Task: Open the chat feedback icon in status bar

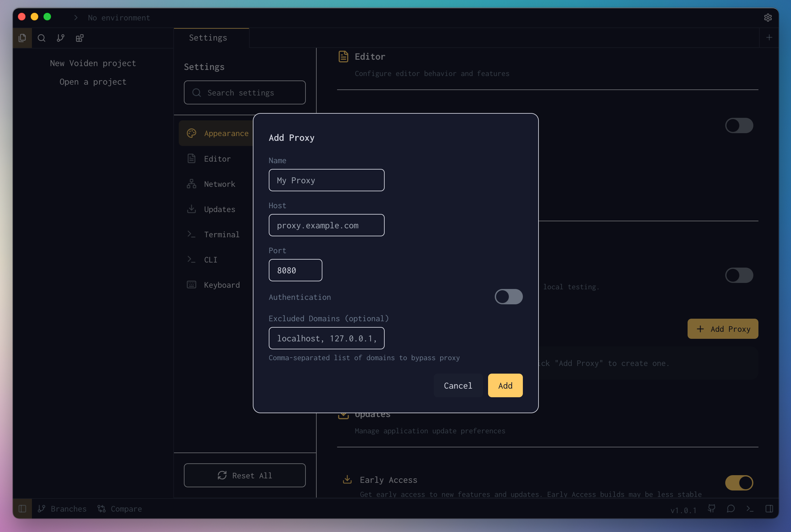Action: pyautogui.click(x=731, y=509)
